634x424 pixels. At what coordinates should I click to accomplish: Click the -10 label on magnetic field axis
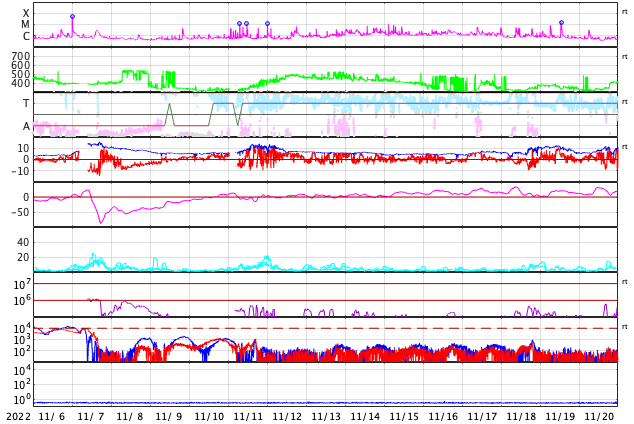(x=21, y=171)
